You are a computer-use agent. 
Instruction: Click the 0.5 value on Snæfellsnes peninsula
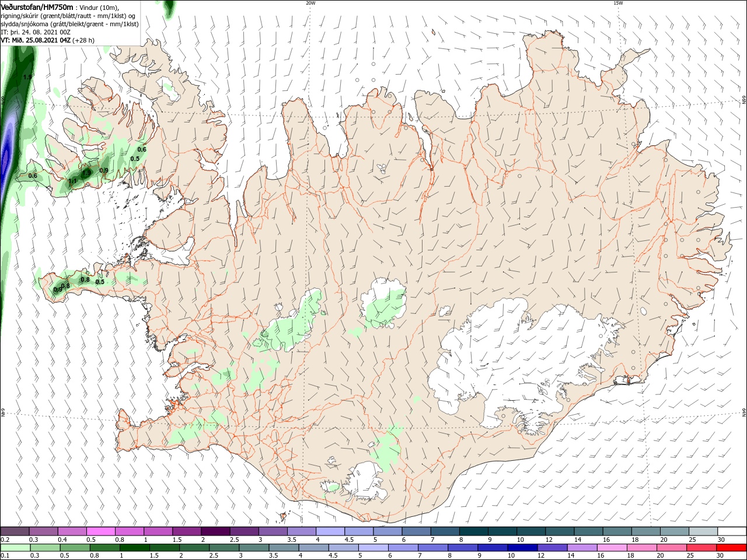(x=100, y=282)
